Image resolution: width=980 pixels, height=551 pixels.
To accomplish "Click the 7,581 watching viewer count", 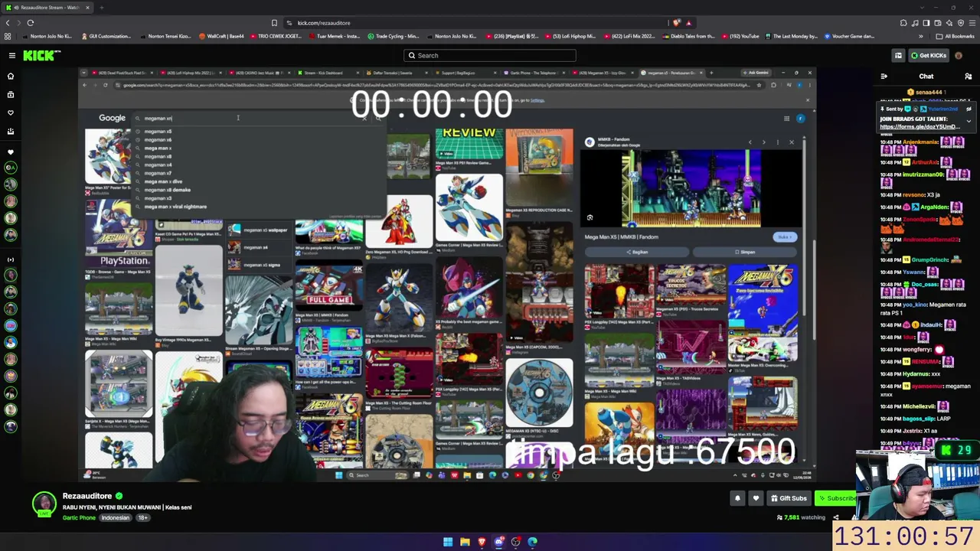I will tap(802, 517).
